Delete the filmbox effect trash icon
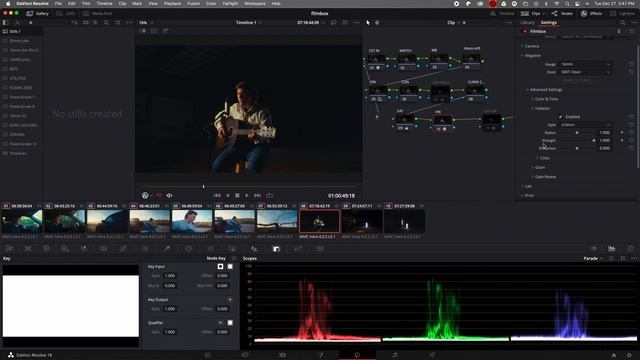This screenshot has width=640, height=360. click(619, 31)
